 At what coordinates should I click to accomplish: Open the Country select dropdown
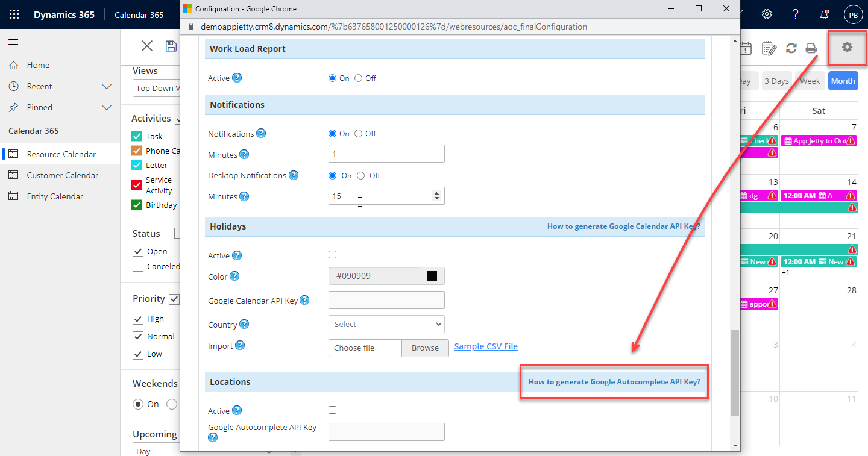point(386,324)
